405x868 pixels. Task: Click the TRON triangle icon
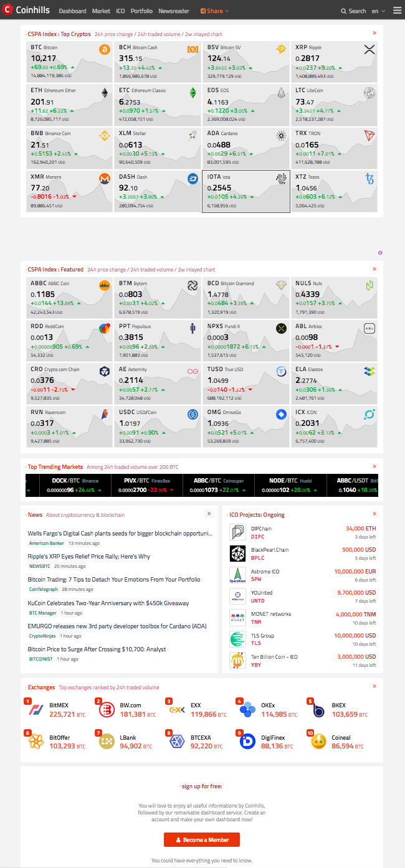pos(370,136)
